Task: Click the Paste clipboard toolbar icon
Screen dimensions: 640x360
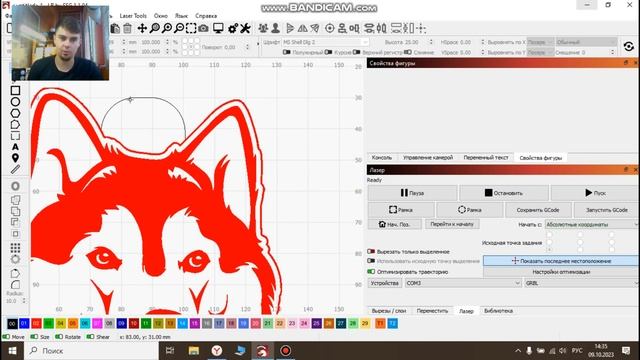Action: click(116, 28)
